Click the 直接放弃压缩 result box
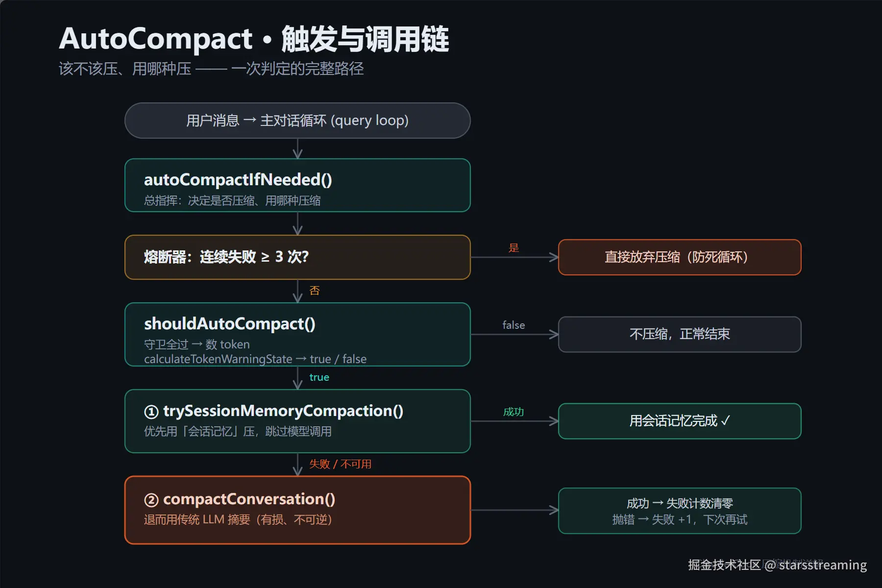882x588 pixels. (x=680, y=257)
